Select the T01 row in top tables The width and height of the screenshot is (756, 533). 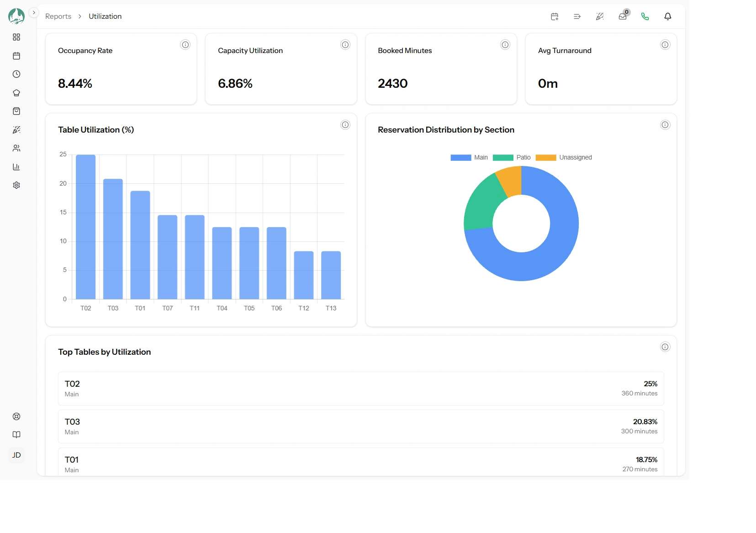(361, 462)
